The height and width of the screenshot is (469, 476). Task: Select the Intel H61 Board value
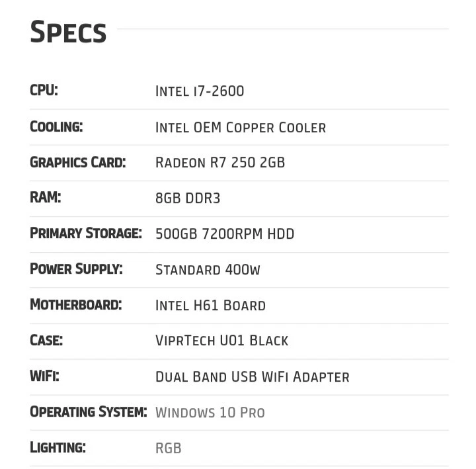(210, 306)
